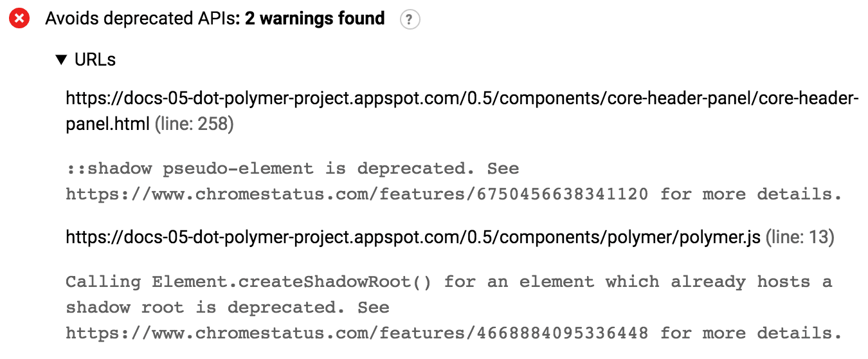Click 'for more details.' after the first chromestatus link

tap(751, 194)
